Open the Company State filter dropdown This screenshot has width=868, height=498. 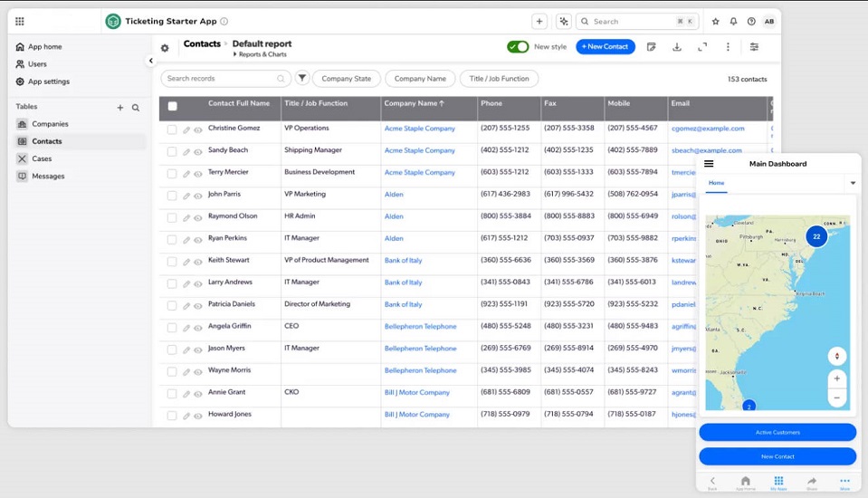pos(346,79)
